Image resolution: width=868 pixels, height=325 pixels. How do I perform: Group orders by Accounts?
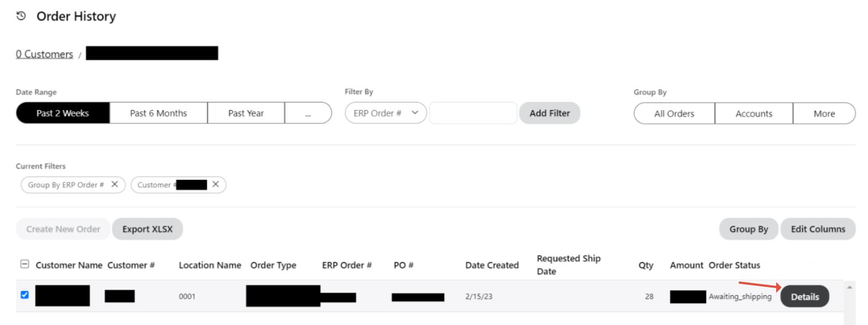click(x=754, y=114)
